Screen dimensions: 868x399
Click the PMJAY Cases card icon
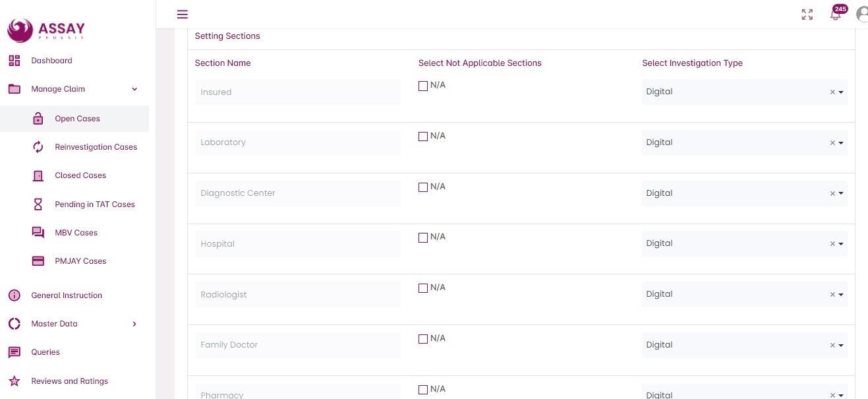pos(38,261)
